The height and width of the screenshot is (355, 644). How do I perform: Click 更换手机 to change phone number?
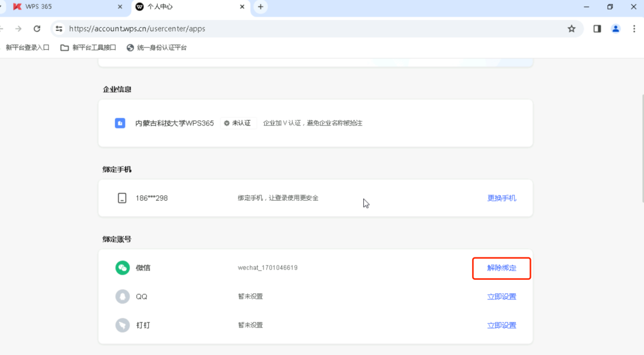pyautogui.click(x=501, y=198)
